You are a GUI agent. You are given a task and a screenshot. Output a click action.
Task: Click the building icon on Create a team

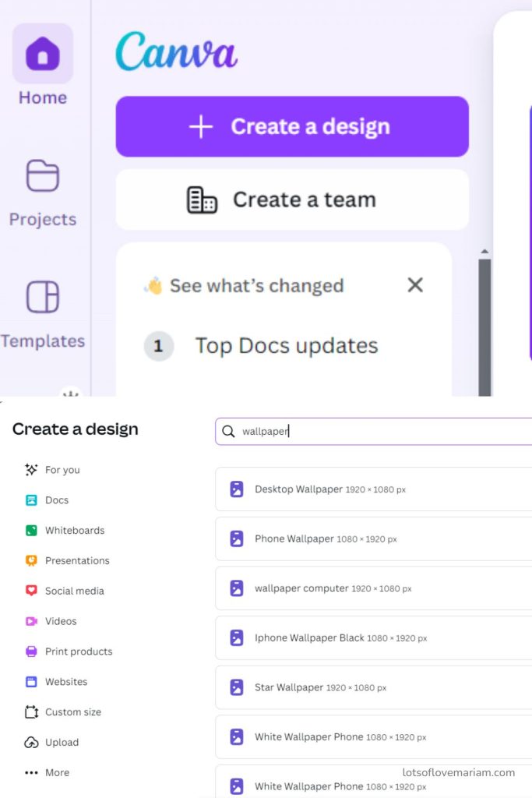click(202, 199)
